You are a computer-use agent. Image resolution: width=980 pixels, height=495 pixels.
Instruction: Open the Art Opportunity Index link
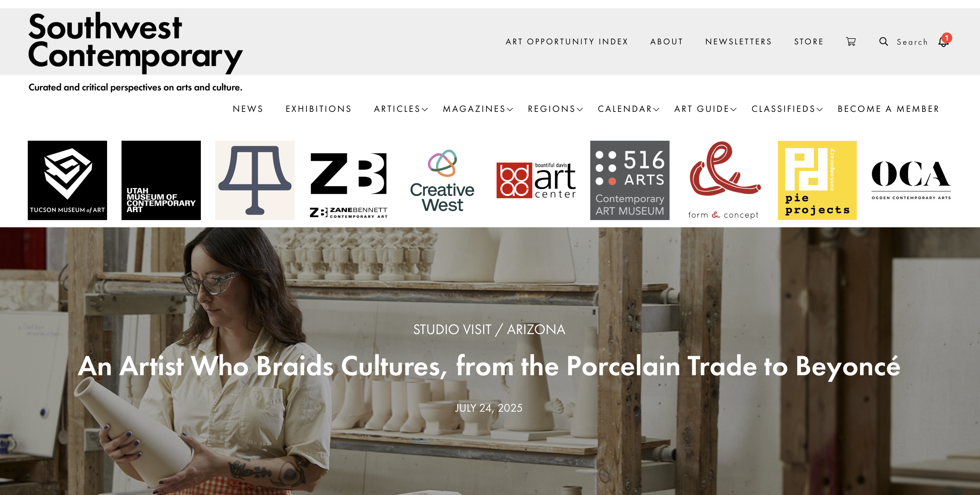tap(567, 41)
